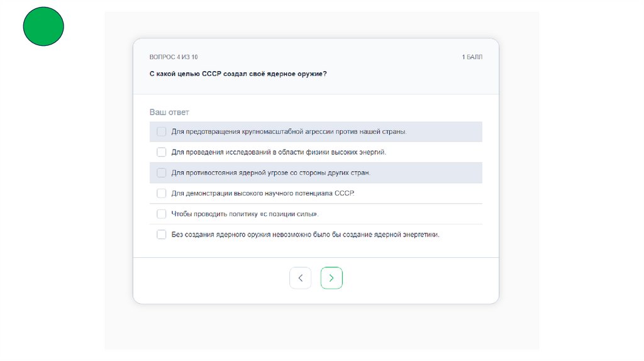Click the green circle indicator
The image size is (644, 361).
click(x=43, y=26)
